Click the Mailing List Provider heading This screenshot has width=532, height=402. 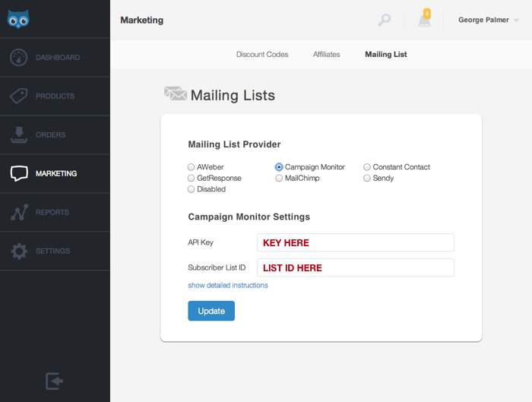point(234,144)
